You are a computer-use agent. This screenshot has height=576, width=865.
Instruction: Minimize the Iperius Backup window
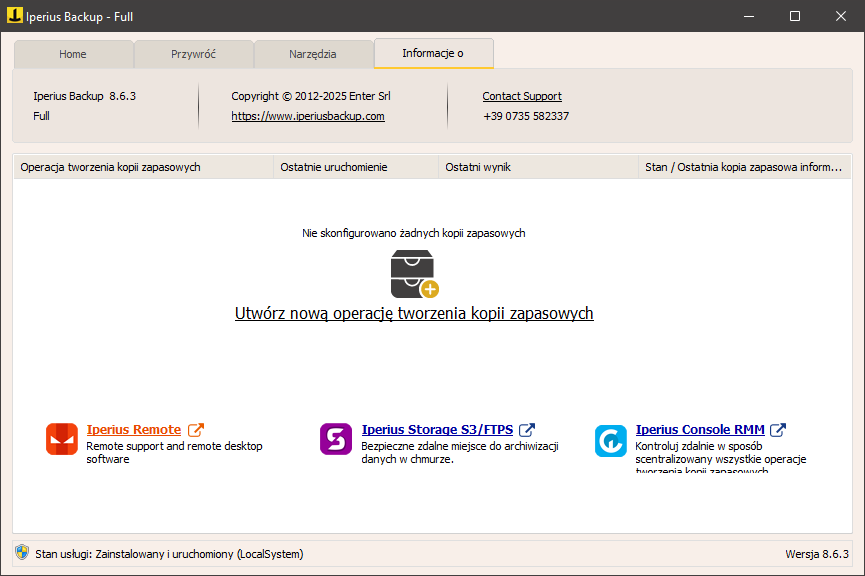pos(749,16)
